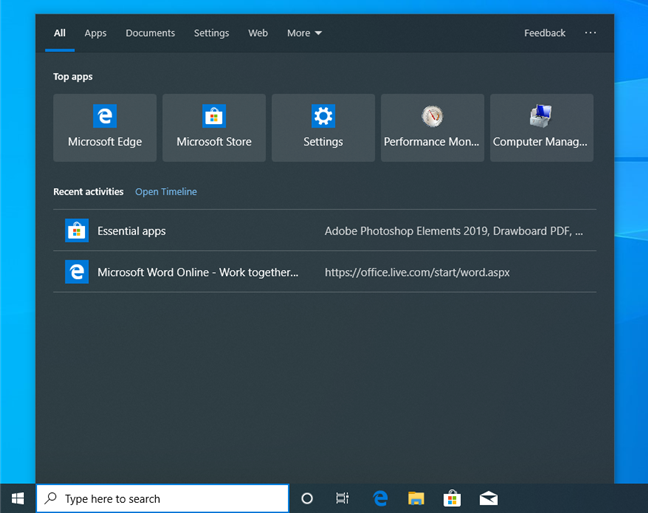
Task: Switch to the Apps tab
Action: tap(95, 33)
